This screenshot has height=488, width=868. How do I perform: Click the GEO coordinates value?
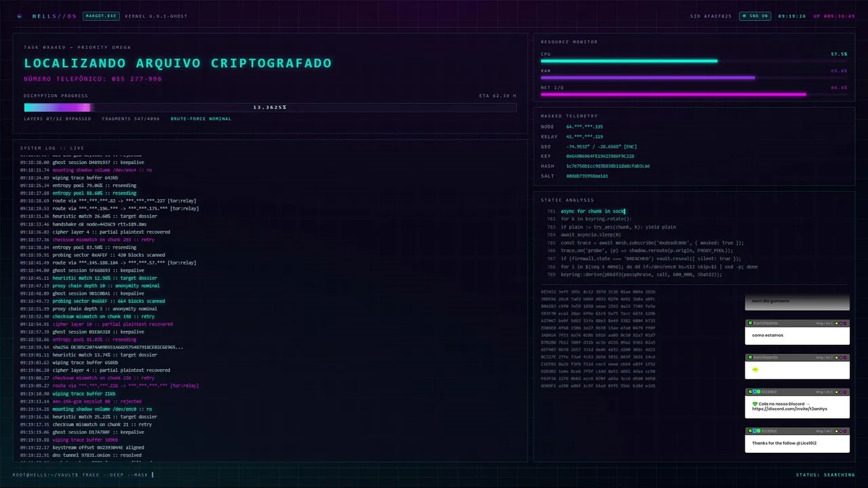click(x=601, y=146)
